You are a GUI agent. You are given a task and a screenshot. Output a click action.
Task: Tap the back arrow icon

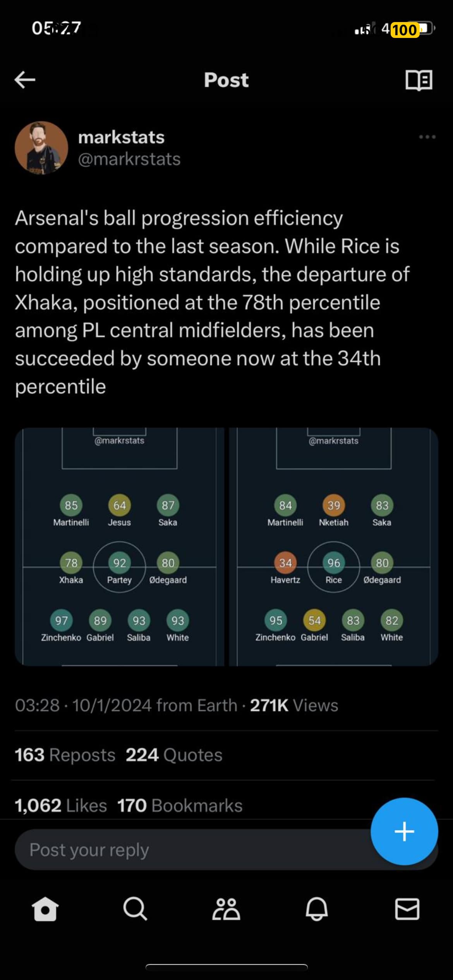pos(25,80)
